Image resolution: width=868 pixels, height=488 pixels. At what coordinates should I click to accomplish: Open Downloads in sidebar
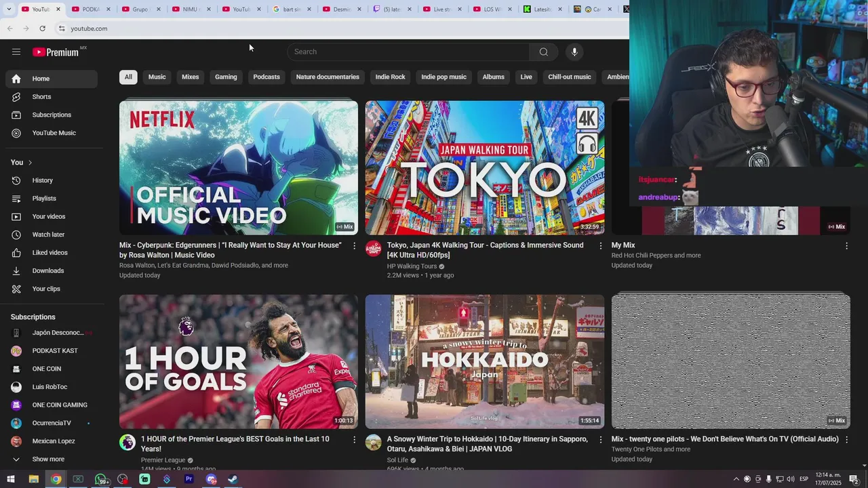click(52, 271)
